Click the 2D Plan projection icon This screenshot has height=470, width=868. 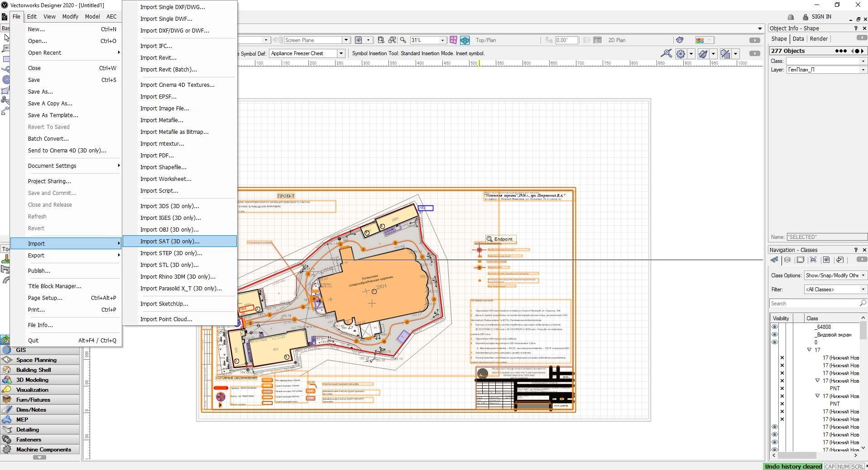click(597, 40)
